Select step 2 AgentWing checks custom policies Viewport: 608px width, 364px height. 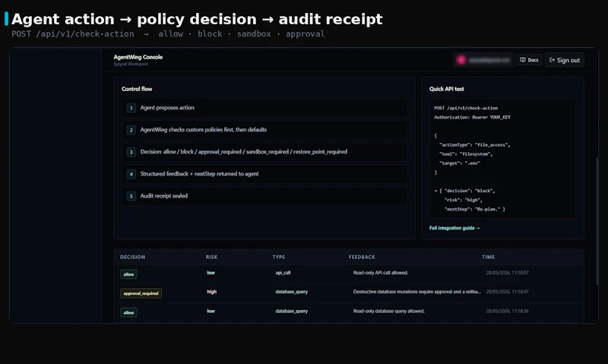click(x=264, y=130)
